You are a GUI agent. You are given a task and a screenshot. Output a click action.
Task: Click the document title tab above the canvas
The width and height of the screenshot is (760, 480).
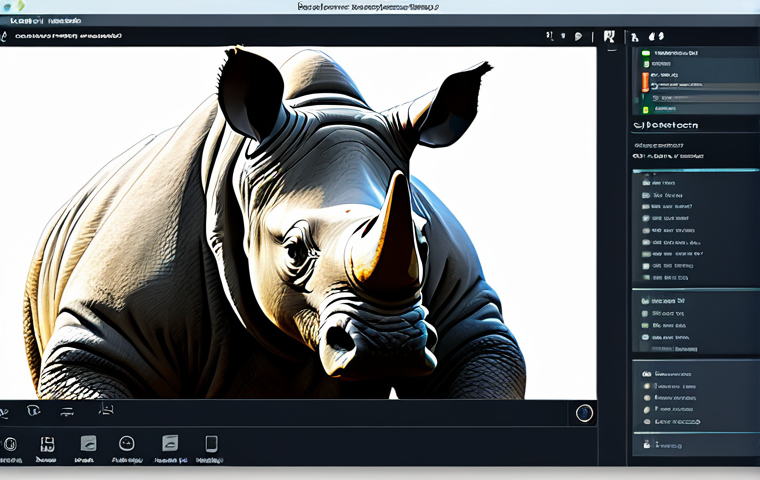pos(68,36)
